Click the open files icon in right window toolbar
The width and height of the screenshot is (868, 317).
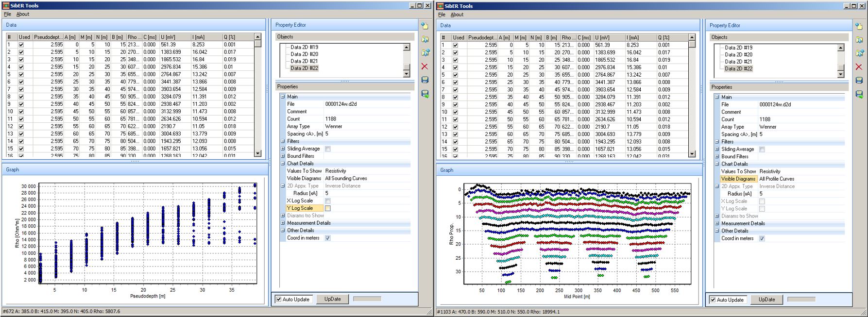coord(859,40)
